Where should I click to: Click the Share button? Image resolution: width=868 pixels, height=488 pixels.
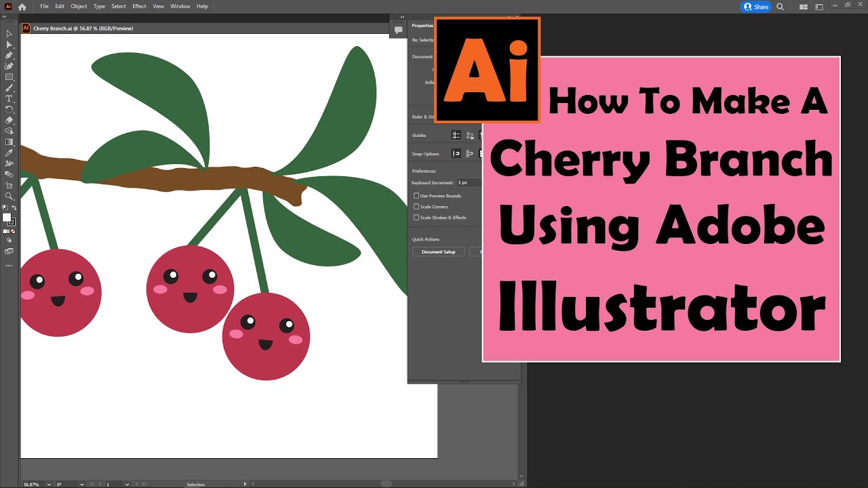756,7
